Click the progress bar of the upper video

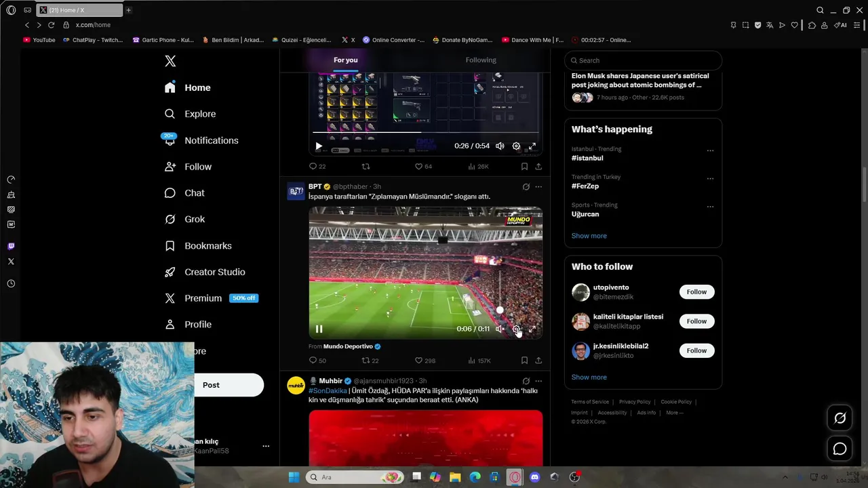click(426, 133)
